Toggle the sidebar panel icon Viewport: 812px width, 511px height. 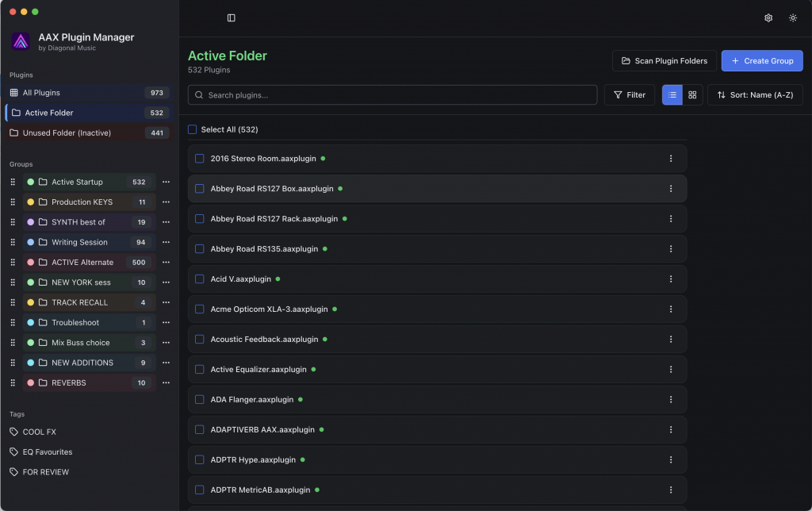point(231,18)
